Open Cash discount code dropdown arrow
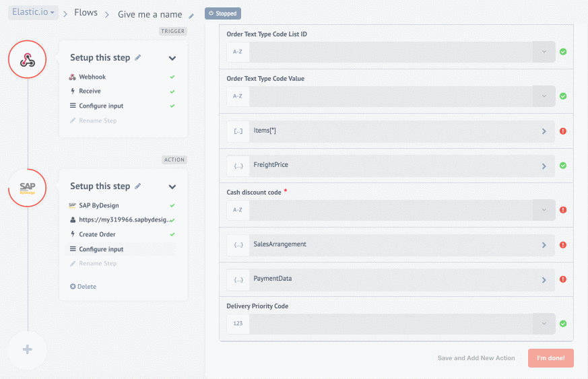The image size is (588, 379). pyautogui.click(x=544, y=210)
